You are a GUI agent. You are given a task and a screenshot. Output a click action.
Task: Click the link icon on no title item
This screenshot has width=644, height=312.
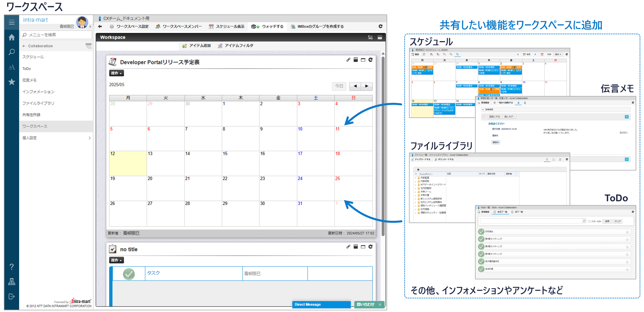click(348, 247)
